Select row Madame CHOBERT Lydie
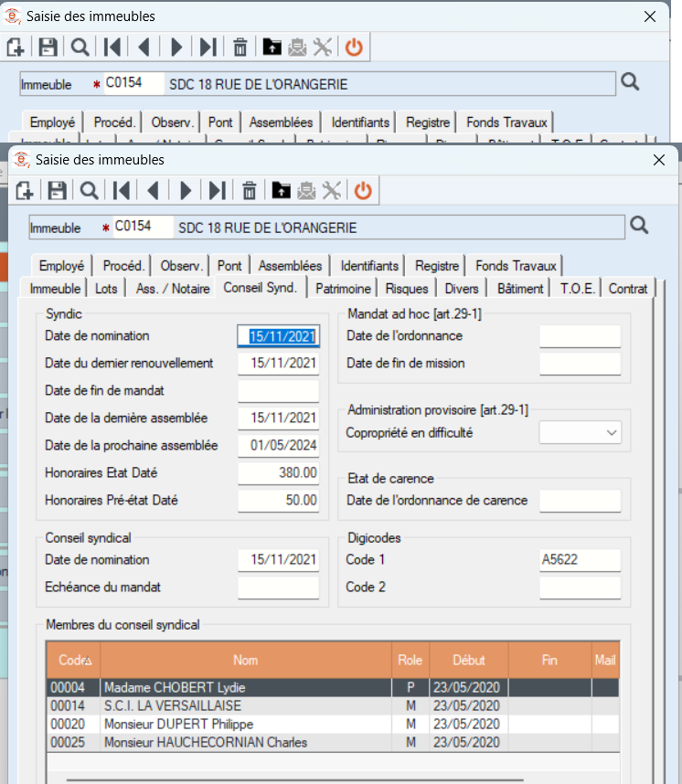 coord(333,687)
